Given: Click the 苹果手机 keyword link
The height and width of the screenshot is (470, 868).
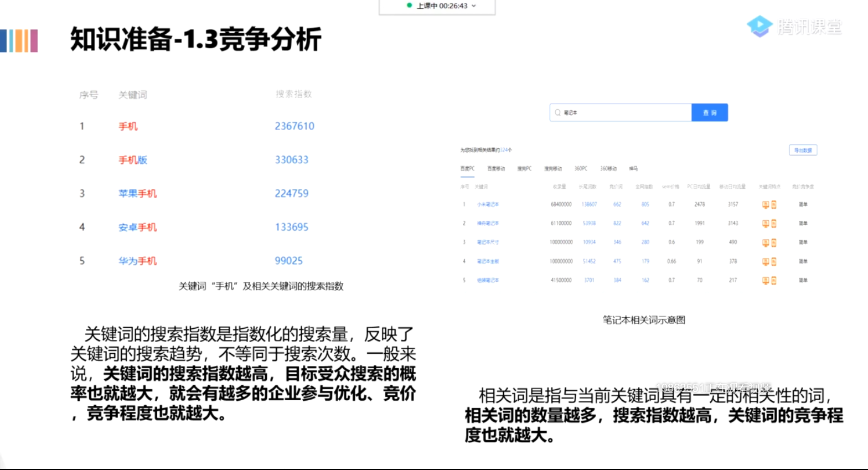Looking at the screenshot, I should click(137, 193).
